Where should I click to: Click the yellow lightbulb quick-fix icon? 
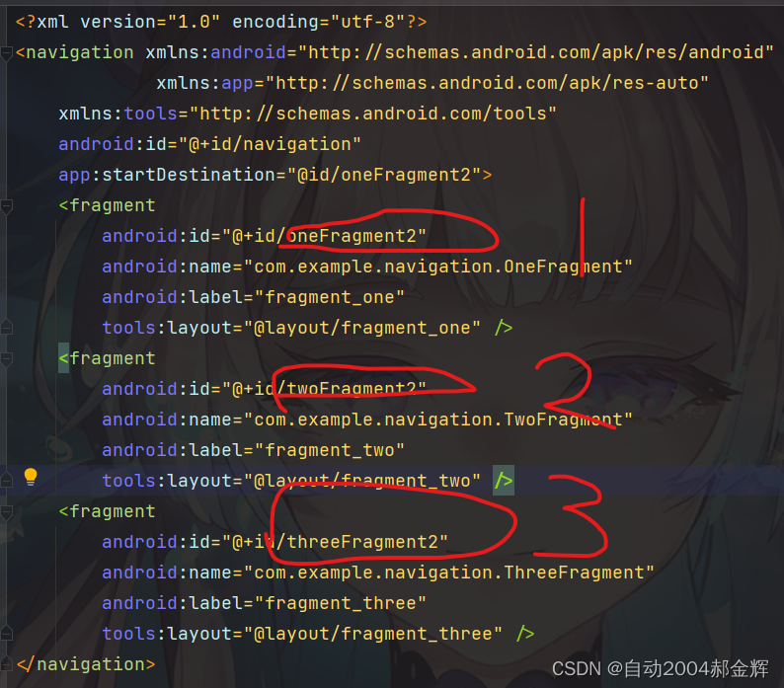pyautogui.click(x=31, y=477)
